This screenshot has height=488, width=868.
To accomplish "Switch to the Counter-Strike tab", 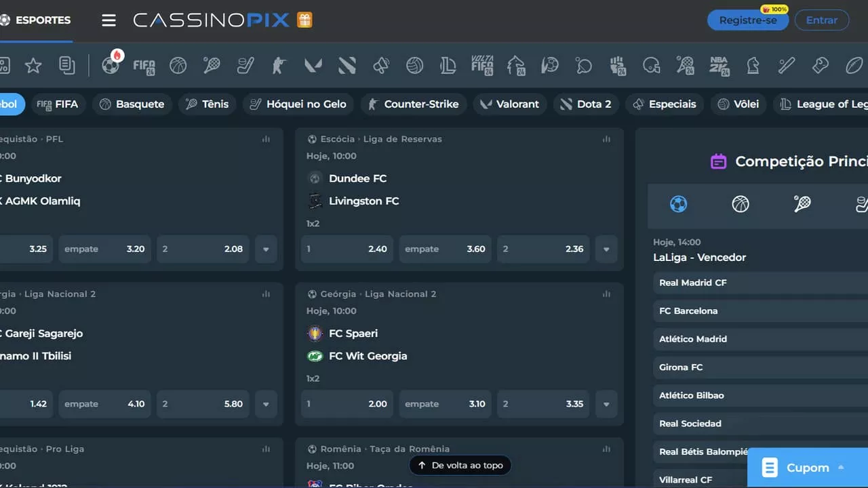I will click(x=413, y=104).
